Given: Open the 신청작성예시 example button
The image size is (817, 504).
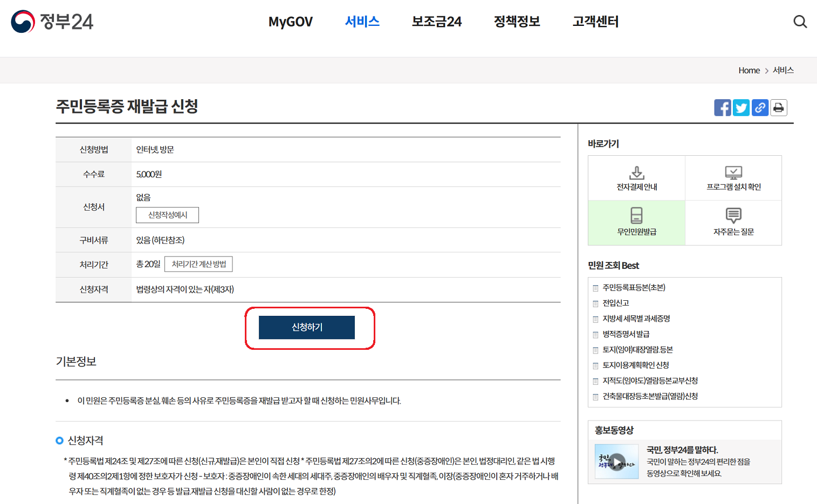Looking at the screenshot, I should tap(168, 215).
